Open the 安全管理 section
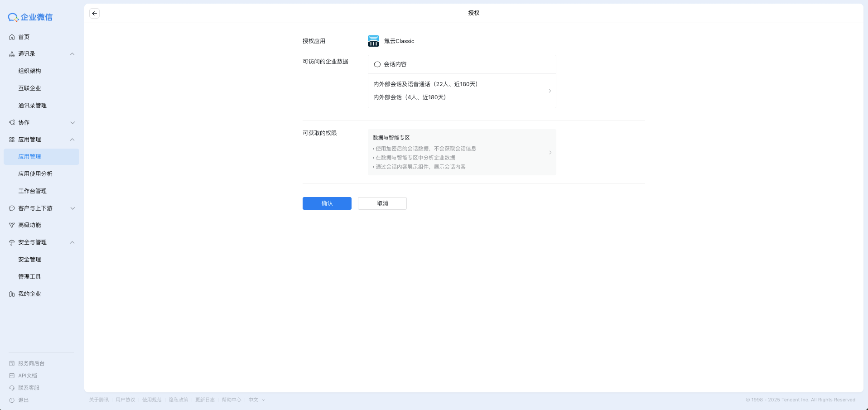 pos(29,259)
